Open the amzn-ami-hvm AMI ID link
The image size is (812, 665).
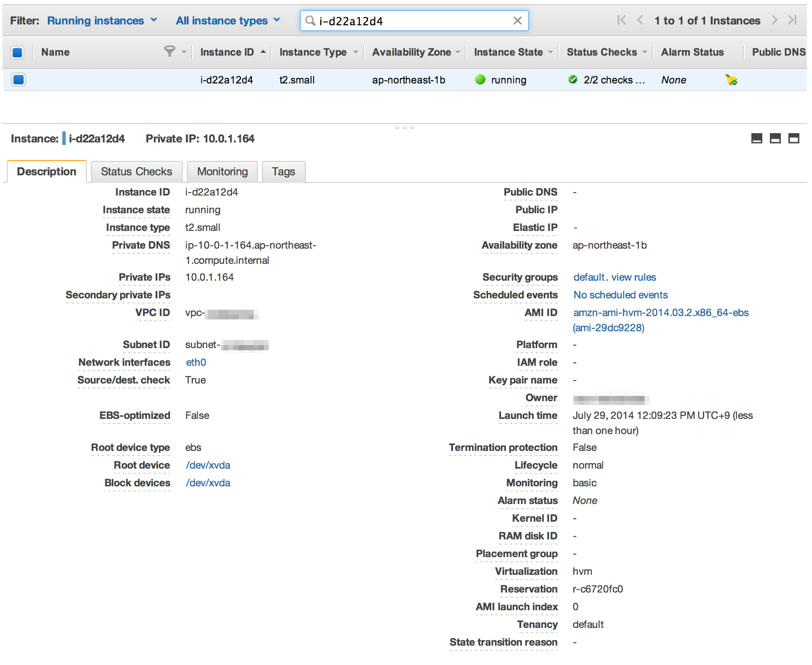[661, 320]
